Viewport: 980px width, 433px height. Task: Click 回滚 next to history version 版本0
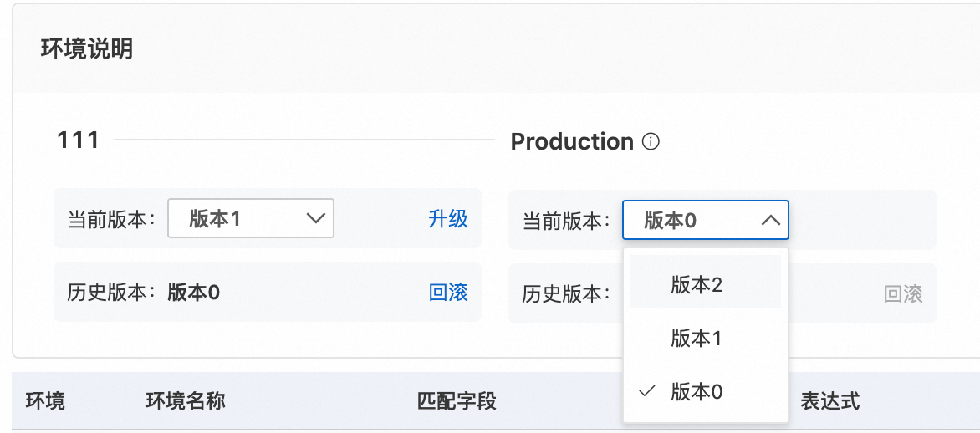click(448, 292)
